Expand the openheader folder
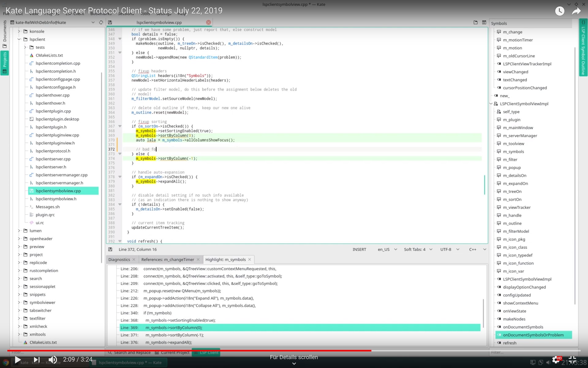 tap(19, 239)
